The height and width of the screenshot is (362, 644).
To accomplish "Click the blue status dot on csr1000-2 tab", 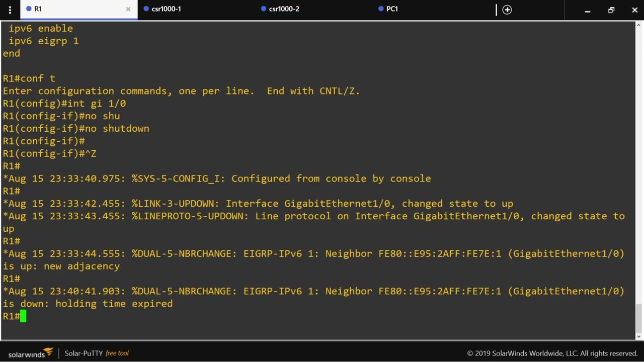I will click(x=264, y=9).
